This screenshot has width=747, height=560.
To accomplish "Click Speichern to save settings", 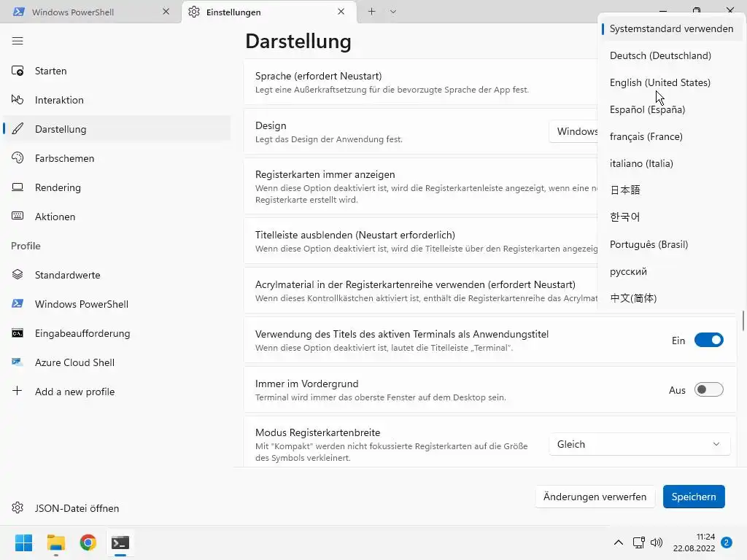I will point(694,497).
